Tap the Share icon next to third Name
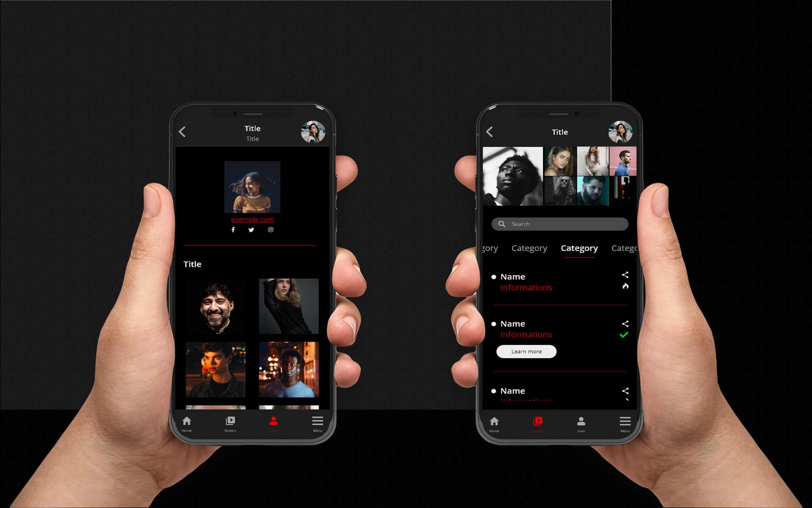The width and height of the screenshot is (812, 508). tap(625, 391)
